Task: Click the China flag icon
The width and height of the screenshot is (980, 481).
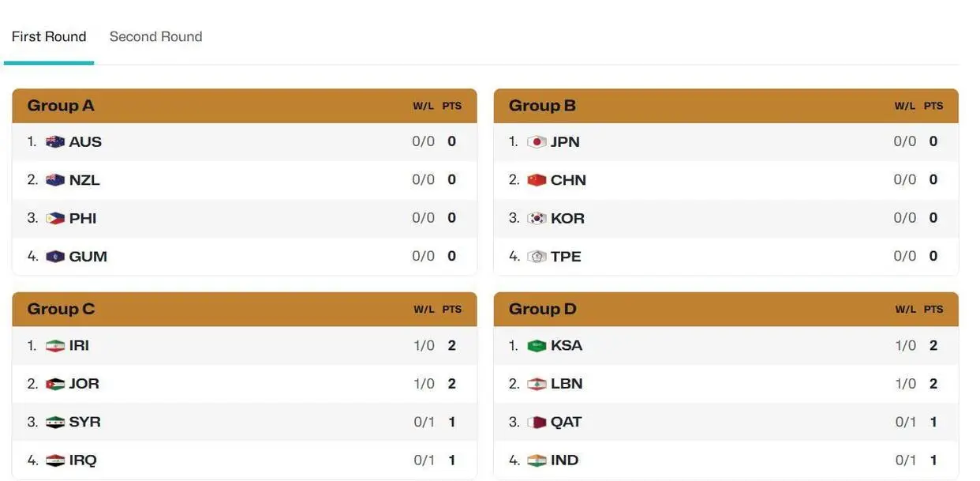Action: (537, 180)
